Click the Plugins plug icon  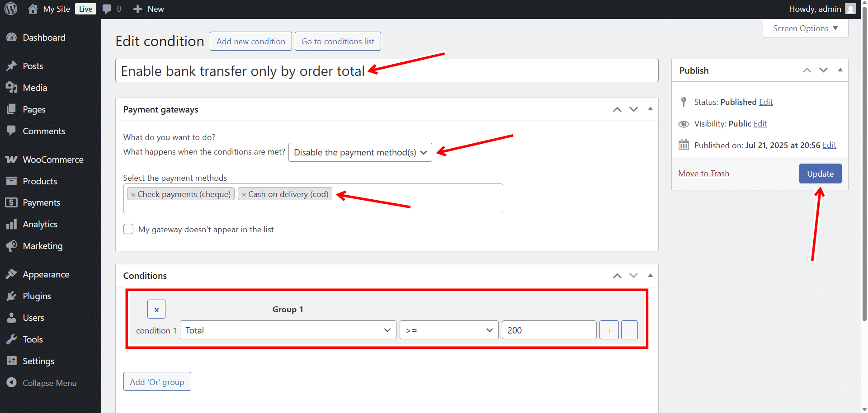coord(12,296)
